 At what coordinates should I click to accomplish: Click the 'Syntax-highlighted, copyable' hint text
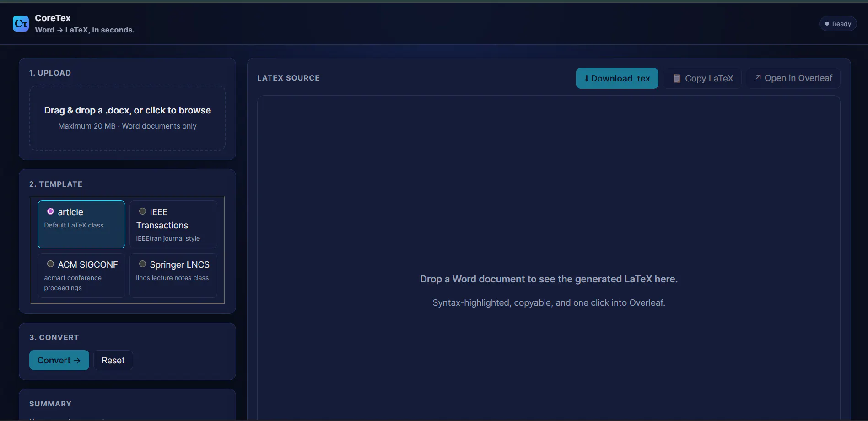click(549, 302)
